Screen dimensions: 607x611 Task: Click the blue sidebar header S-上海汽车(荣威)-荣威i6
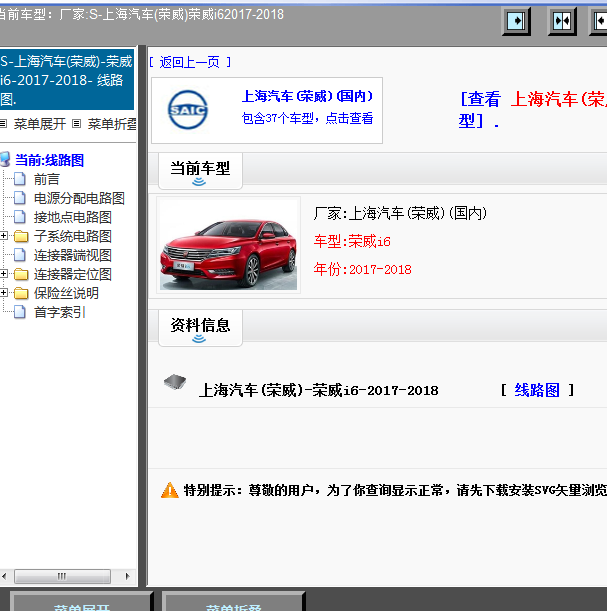click(67, 80)
